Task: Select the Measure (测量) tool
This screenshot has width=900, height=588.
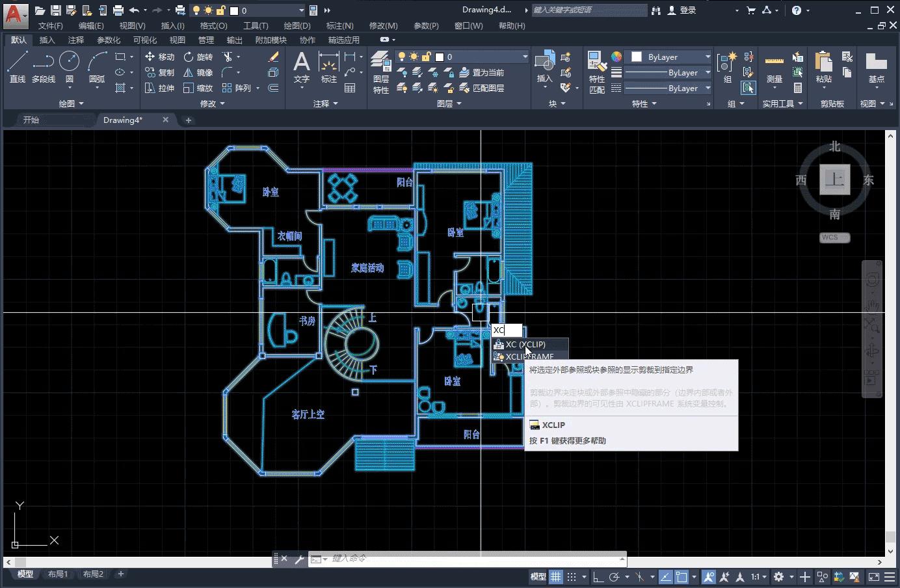Action: tap(774, 67)
